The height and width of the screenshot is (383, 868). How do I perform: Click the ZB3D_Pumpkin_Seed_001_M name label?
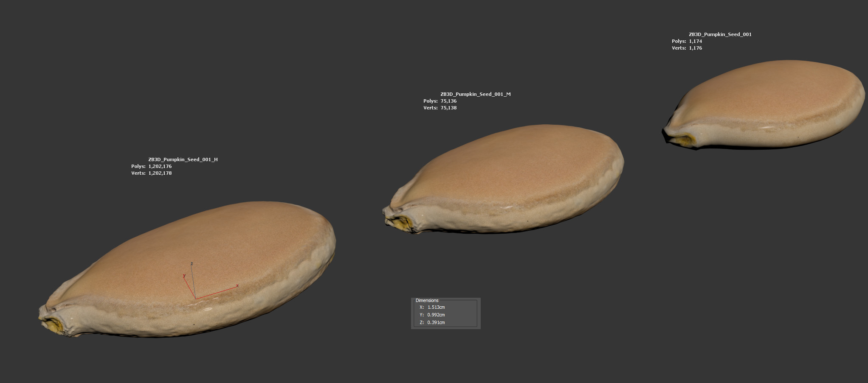click(475, 94)
